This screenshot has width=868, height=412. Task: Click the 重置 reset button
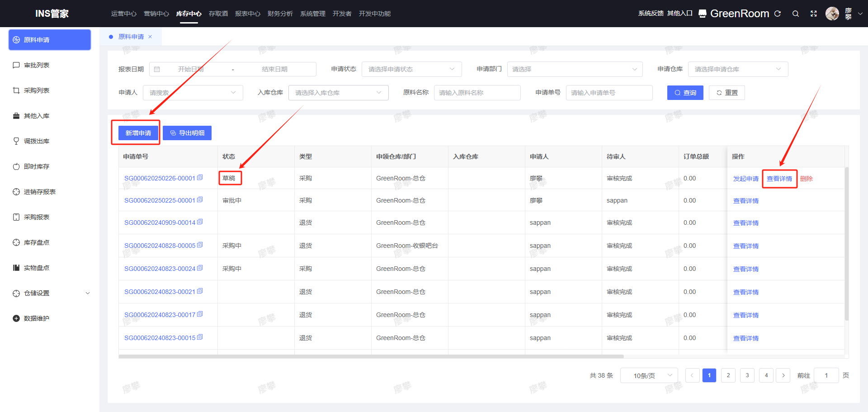(726, 93)
